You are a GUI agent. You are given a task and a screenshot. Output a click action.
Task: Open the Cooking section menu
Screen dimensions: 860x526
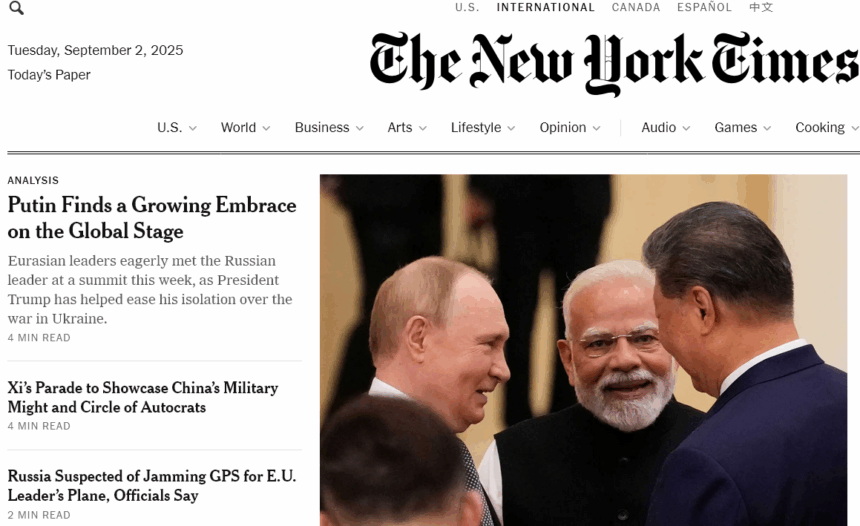pyautogui.click(x=827, y=128)
